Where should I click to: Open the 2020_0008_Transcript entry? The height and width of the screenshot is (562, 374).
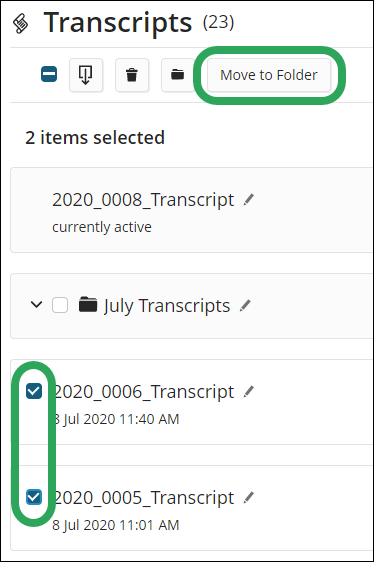tap(143, 200)
